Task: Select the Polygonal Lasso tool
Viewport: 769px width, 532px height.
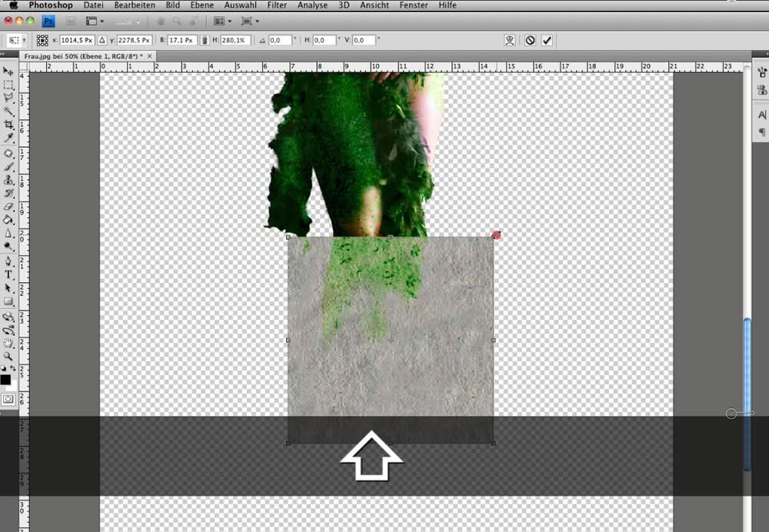Action: point(8,98)
